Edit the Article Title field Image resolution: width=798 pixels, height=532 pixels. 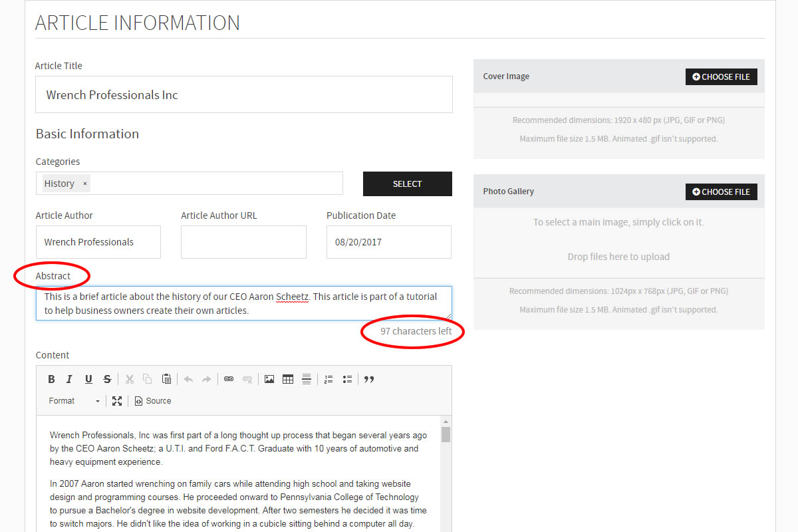[244, 94]
